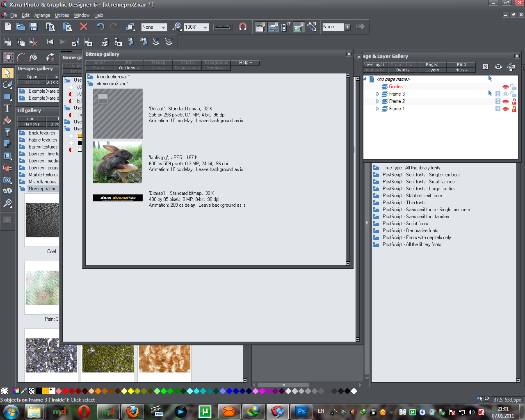This screenshot has width=525, height=420.
Task: Click the Save floppy disk icon
Action: (x=34, y=27)
